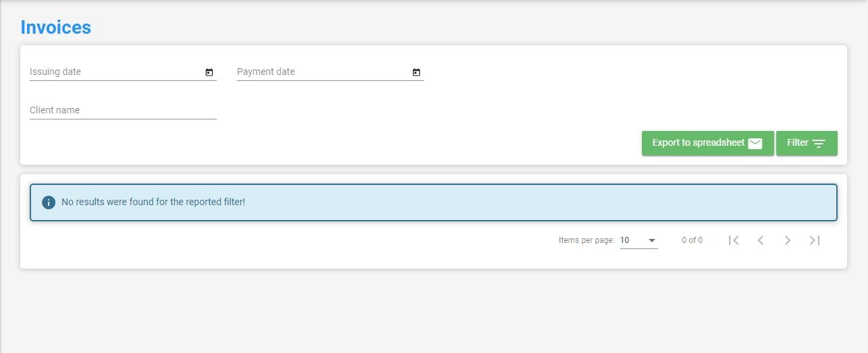868x353 pixels.
Task: Focus the Issuing date input field
Action: pos(116,72)
